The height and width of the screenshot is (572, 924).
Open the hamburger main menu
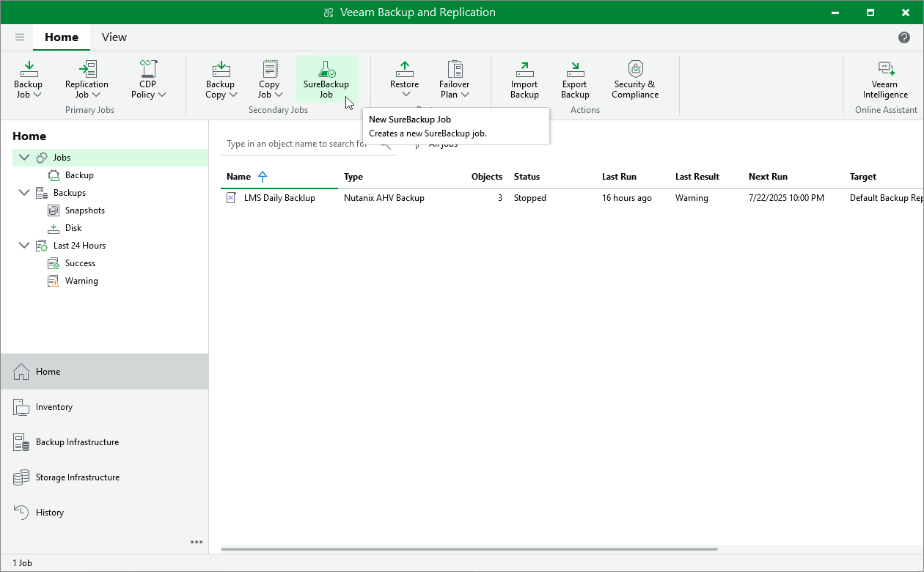pyautogui.click(x=20, y=37)
